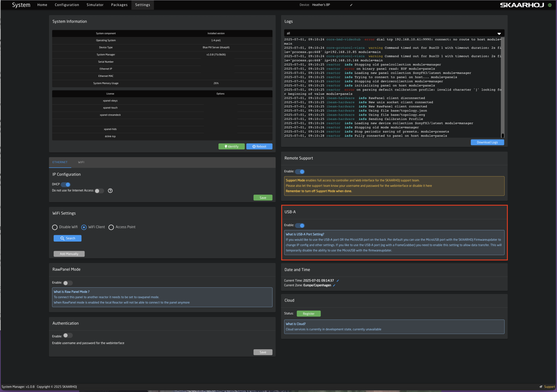The image size is (557, 392).
Task: Switch to the WIFI tab
Action: click(81, 162)
